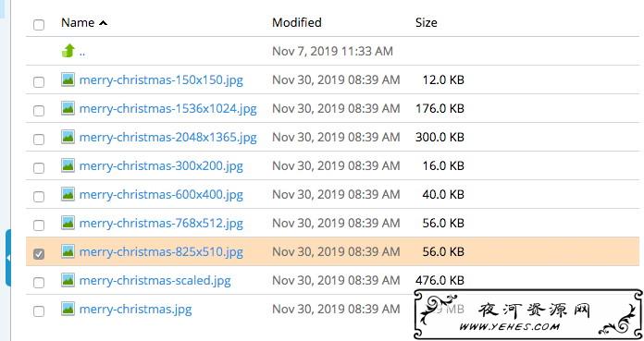This screenshot has height=341, width=644.
Task: Expand the collapsed left sidebar handle
Action: (x=8, y=258)
